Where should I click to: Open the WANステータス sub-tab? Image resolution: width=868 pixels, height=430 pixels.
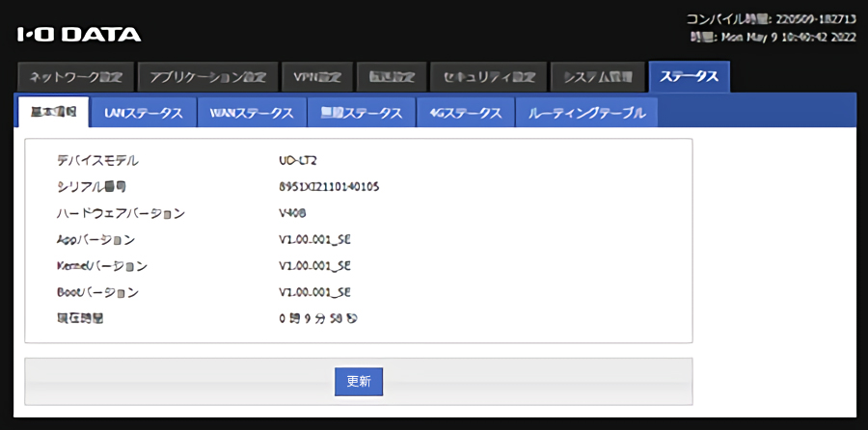252,113
